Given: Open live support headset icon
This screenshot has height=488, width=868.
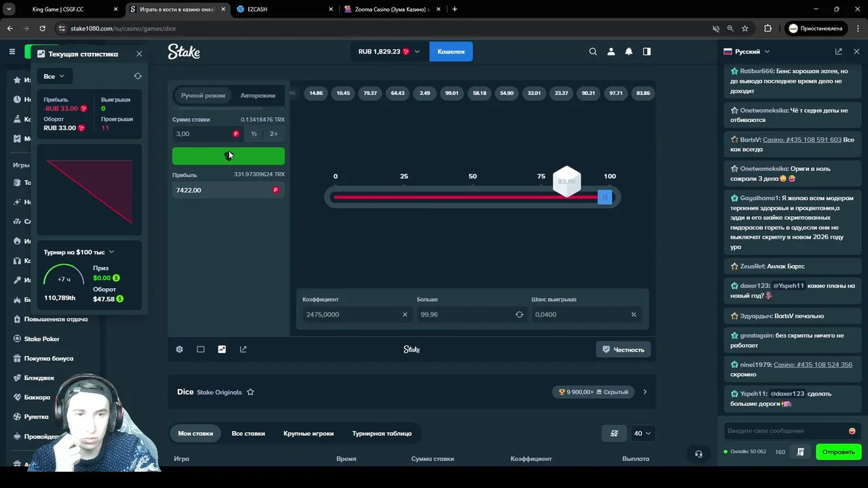Looking at the screenshot, I should coord(698,454).
